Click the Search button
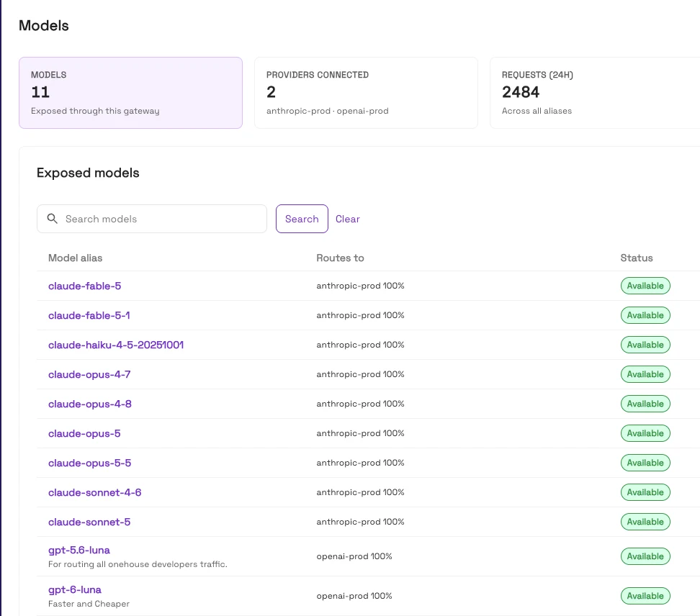This screenshot has height=616, width=700. click(x=302, y=219)
